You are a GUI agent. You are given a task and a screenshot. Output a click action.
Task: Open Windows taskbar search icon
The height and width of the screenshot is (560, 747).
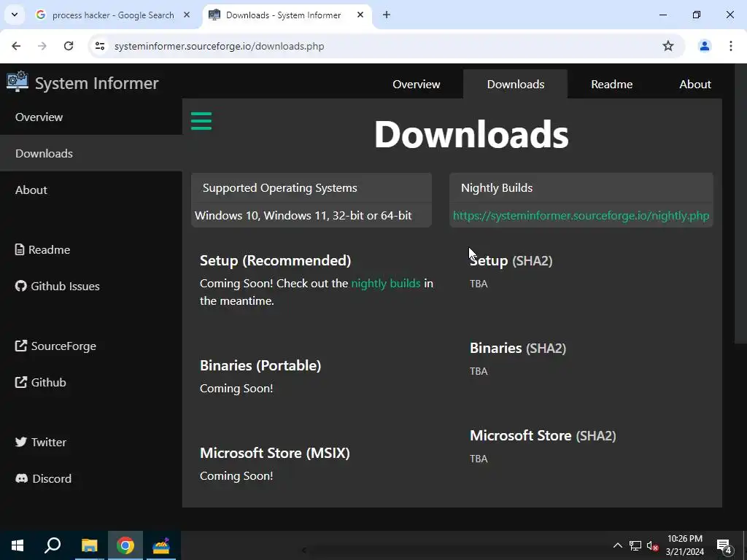[x=53, y=545]
